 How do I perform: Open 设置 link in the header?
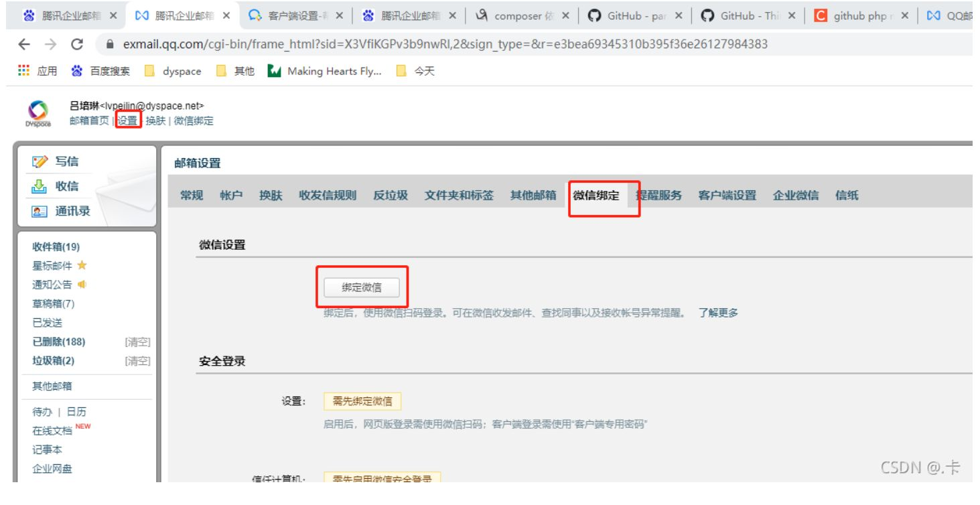[x=127, y=121]
